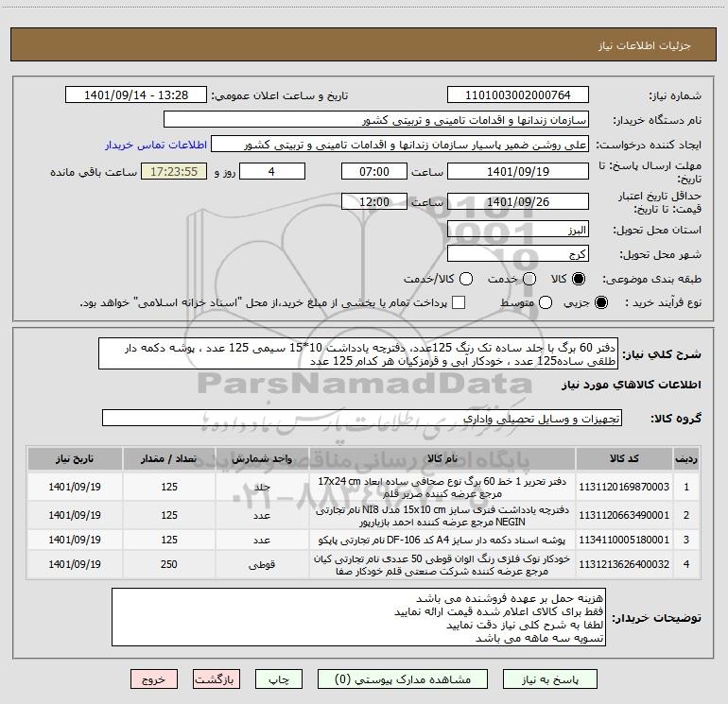The height and width of the screenshot is (704, 728).
Task: Click the توضیحات خریدار notes box
Action: coord(358,617)
